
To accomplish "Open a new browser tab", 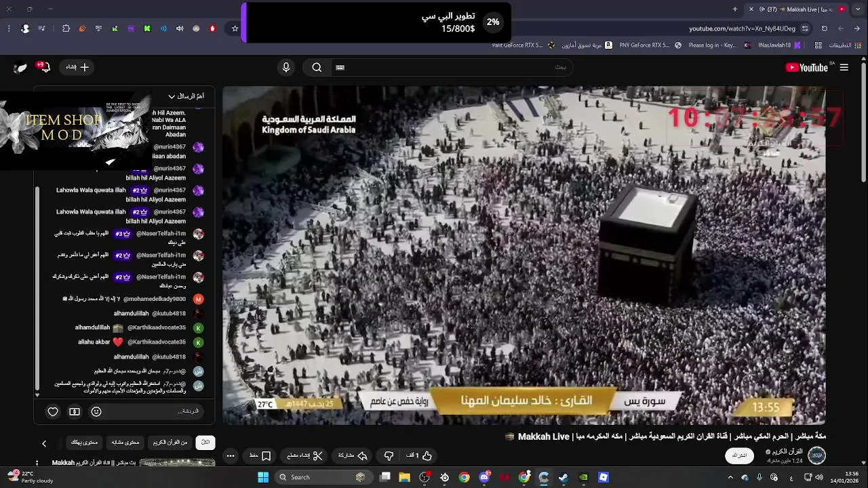I will coord(735,9).
